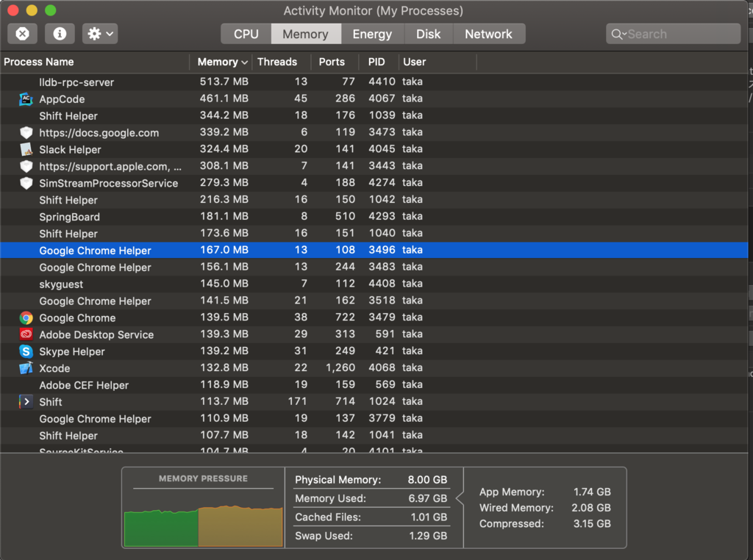Click the yellow minimize window button

pyautogui.click(x=32, y=10)
